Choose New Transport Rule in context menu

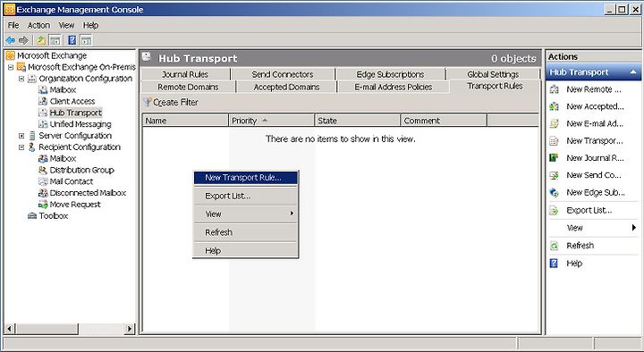[245, 178]
